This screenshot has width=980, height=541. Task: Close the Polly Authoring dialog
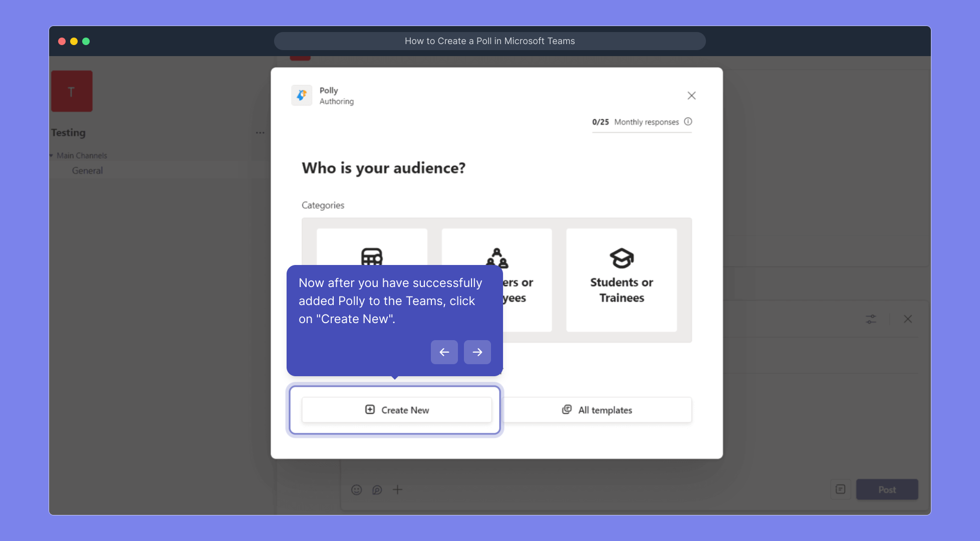(691, 95)
